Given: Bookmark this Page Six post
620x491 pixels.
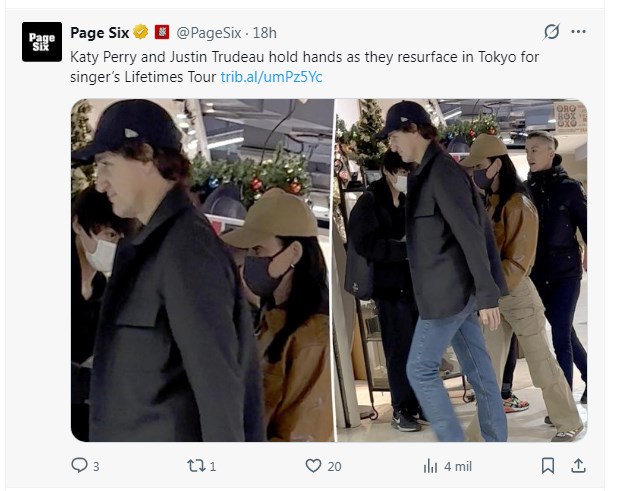Looking at the screenshot, I should tap(548, 465).
